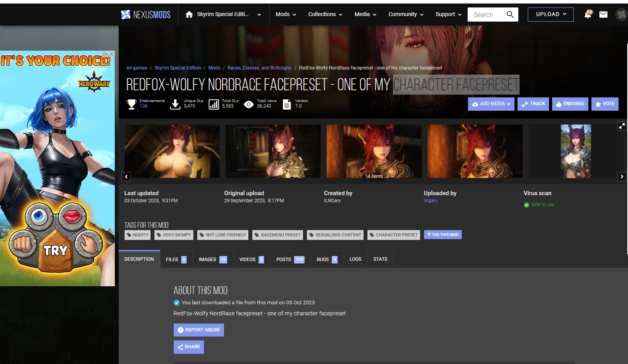Switch to the Videos tab
The width and height of the screenshot is (628, 364).
click(x=252, y=259)
